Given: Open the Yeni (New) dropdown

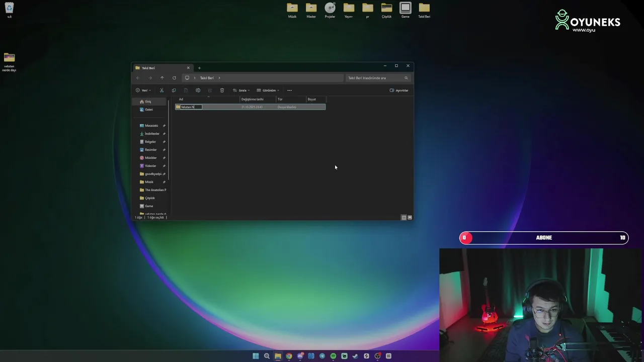Looking at the screenshot, I should coord(143,90).
